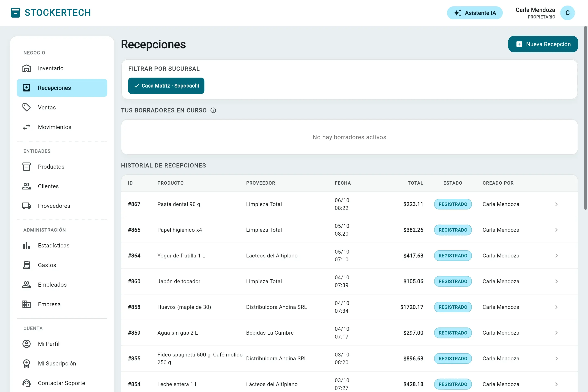Click the Inventario warehouse icon
Image resolution: width=588 pixels, height=392 pixels.
click(x=27, y=68)
